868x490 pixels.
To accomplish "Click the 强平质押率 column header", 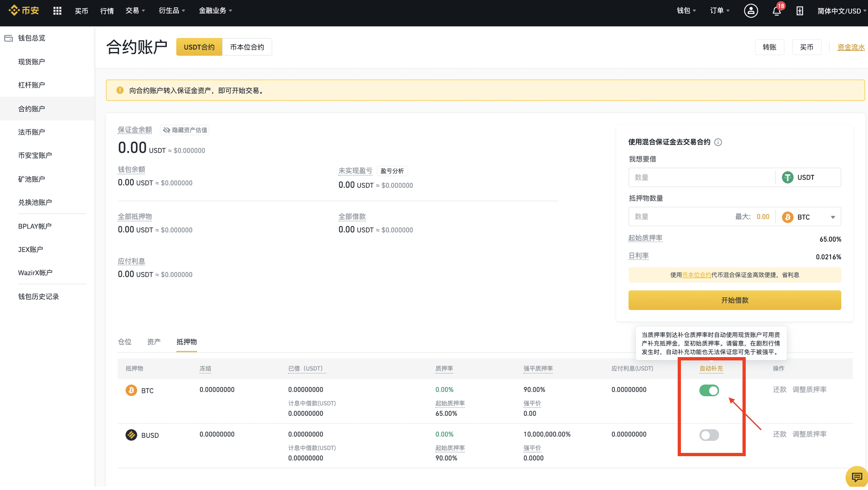I will (538, 369).
